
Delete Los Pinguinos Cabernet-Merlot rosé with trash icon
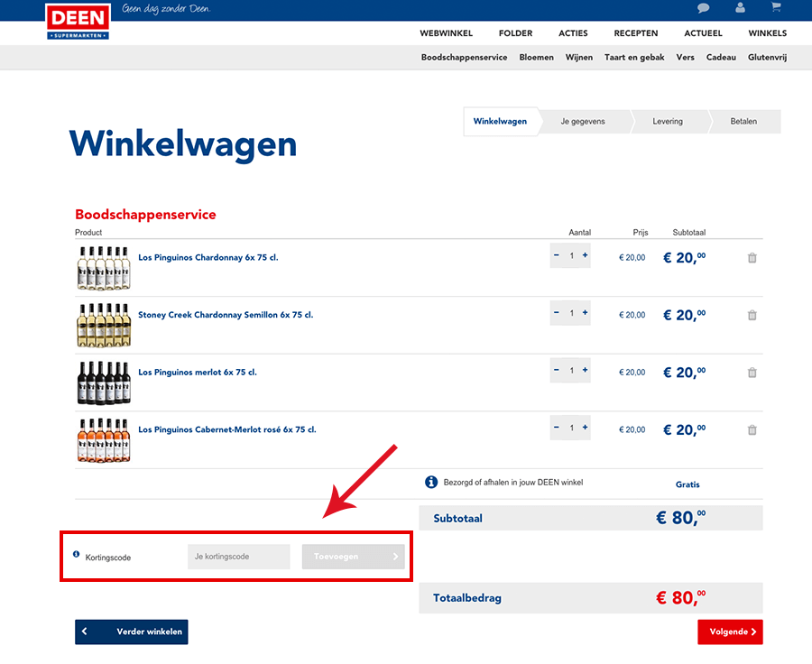click(752, 430)
